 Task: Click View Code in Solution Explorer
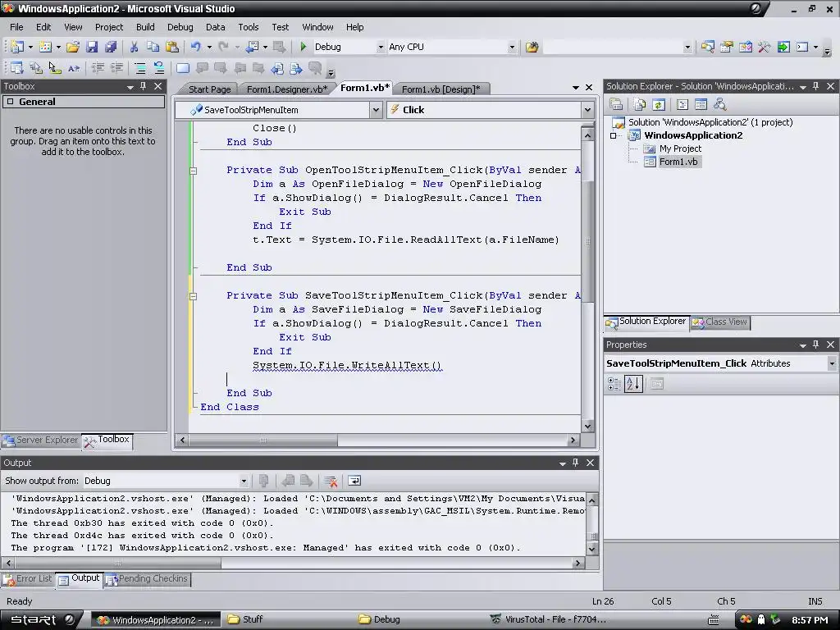tap(682, 104)
